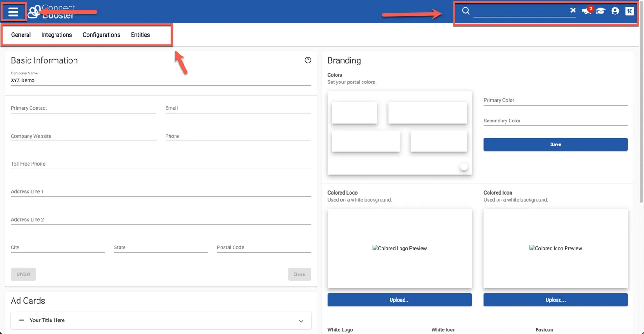
Task: Open announcements megaphone notifications
Action: click(586, 11)
